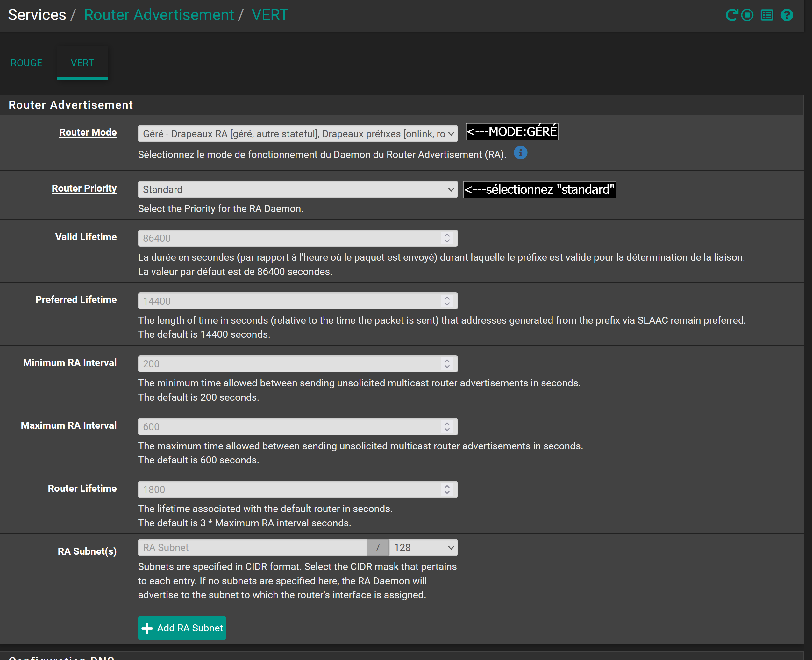
Task: Open the Router Priority dropdown
Action: point(297,189)
